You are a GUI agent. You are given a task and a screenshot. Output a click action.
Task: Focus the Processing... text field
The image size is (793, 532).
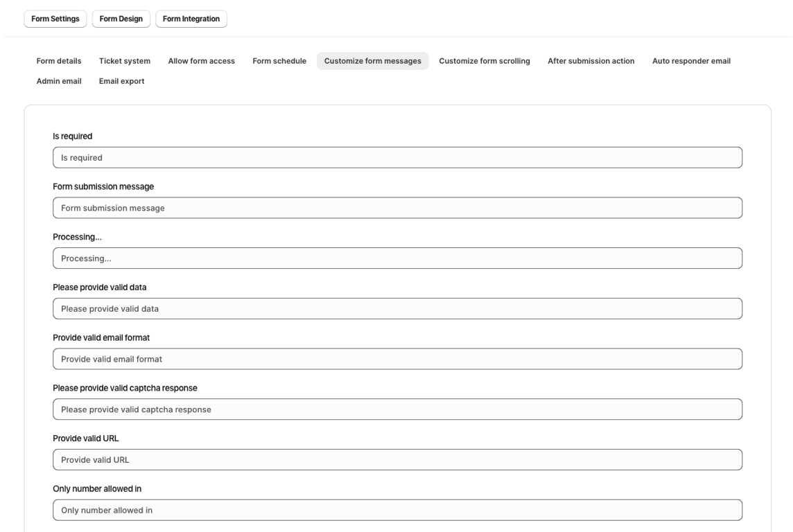point(397,258)
